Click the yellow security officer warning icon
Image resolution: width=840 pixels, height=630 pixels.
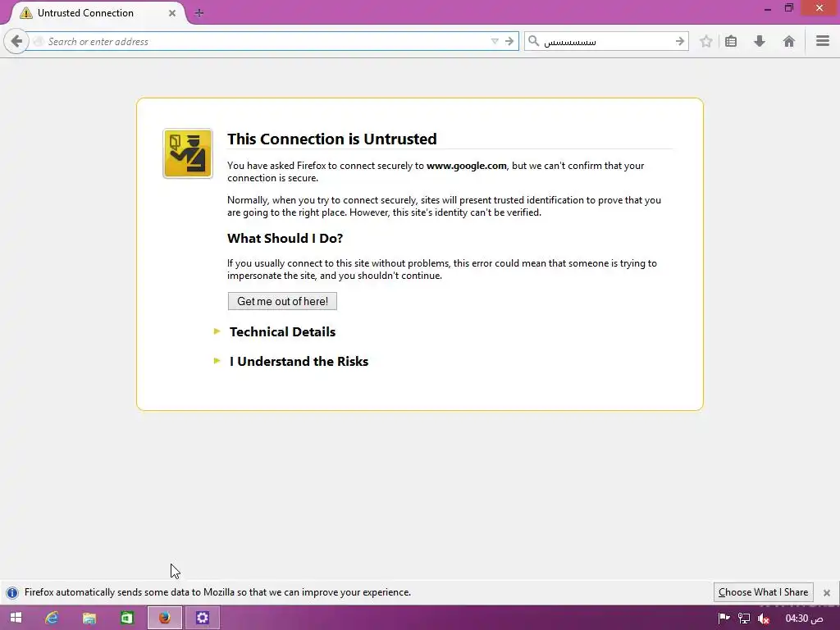188,153
